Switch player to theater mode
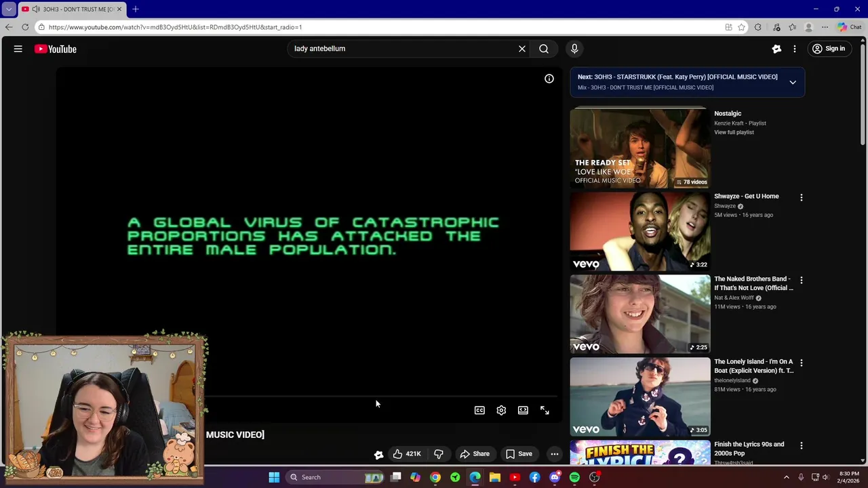868x488 pixels. (523, 410)
